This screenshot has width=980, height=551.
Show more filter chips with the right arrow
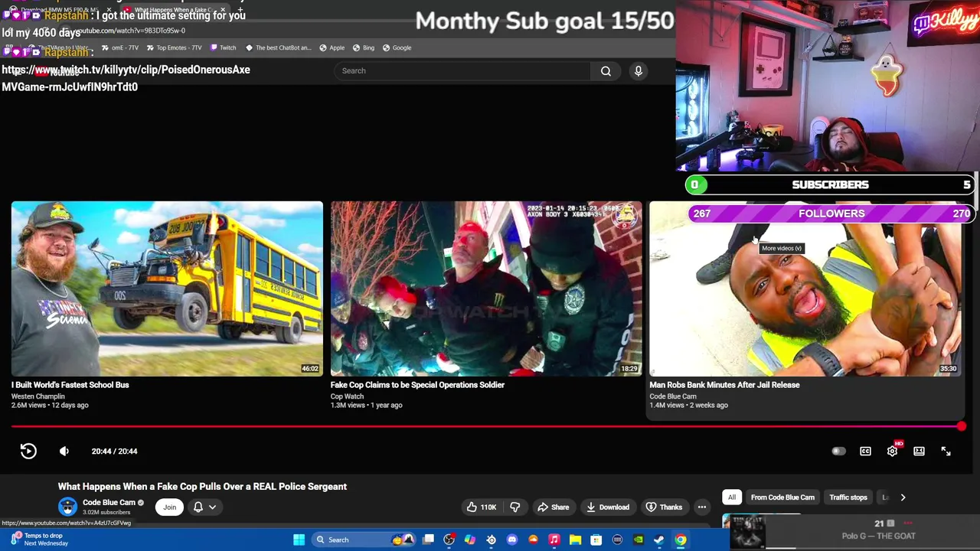[903, 497]
